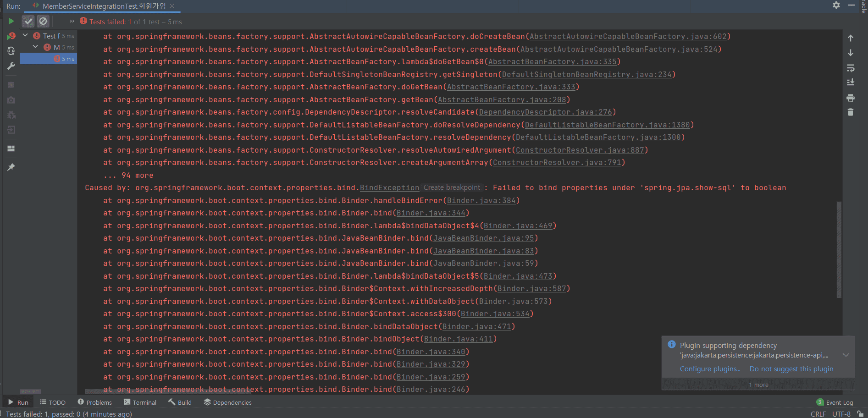
Task: Toggle show ignored tests button
Action: point(43,21)
